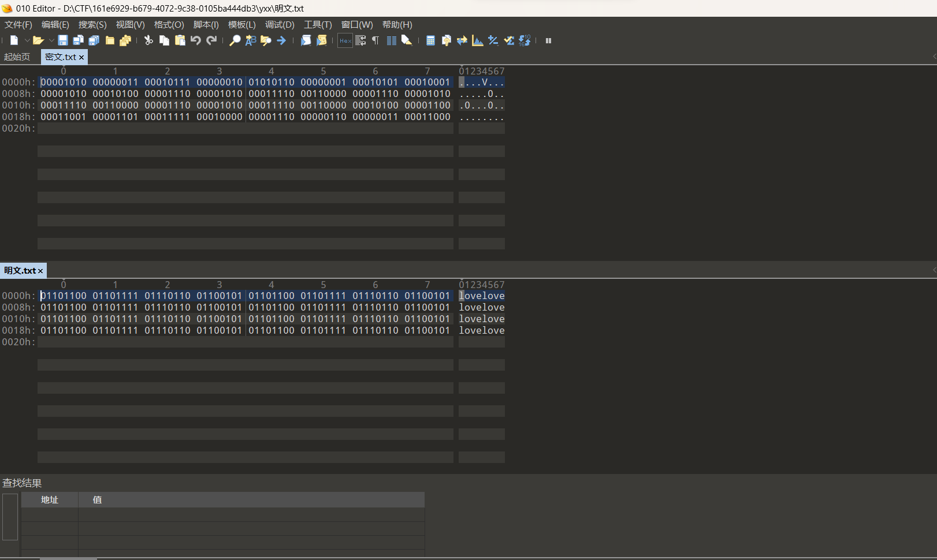
Task: Run a script using the script icon
Action: [306, 40]
